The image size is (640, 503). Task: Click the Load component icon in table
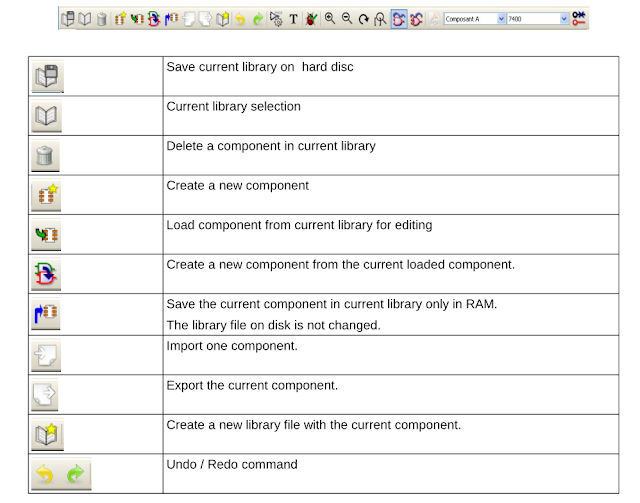pos(47,235)
